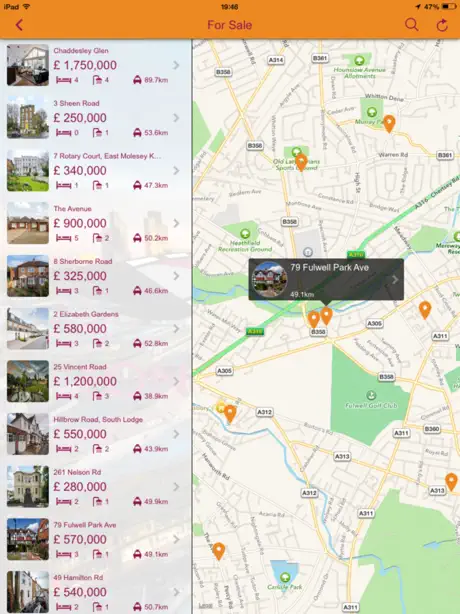Select the £ 1,200,000 price

click(85, 381)
